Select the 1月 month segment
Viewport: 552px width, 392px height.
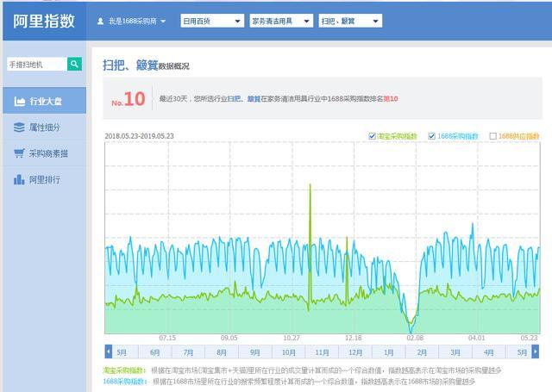[389, 352]
